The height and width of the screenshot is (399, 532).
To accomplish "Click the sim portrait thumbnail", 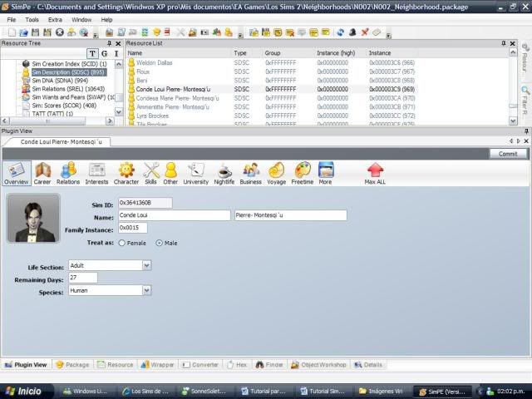I will 33,218.
